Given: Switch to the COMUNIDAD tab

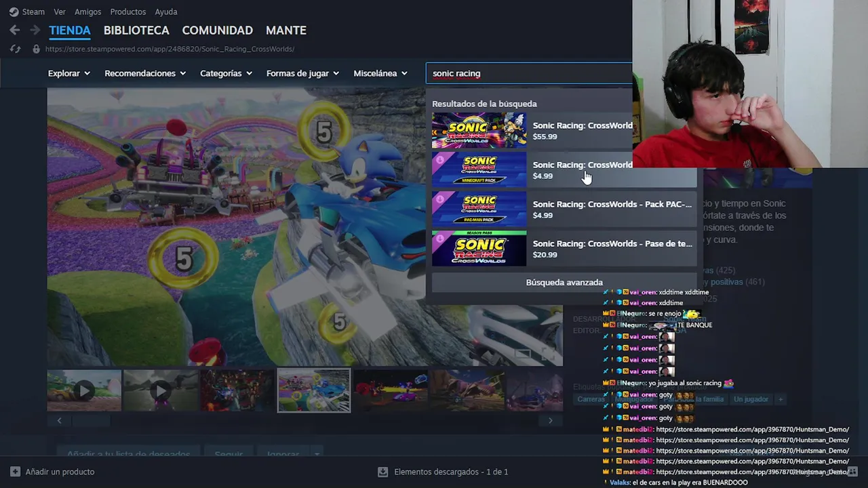Looking at the screenshot, I should click(x=217, y=30).
